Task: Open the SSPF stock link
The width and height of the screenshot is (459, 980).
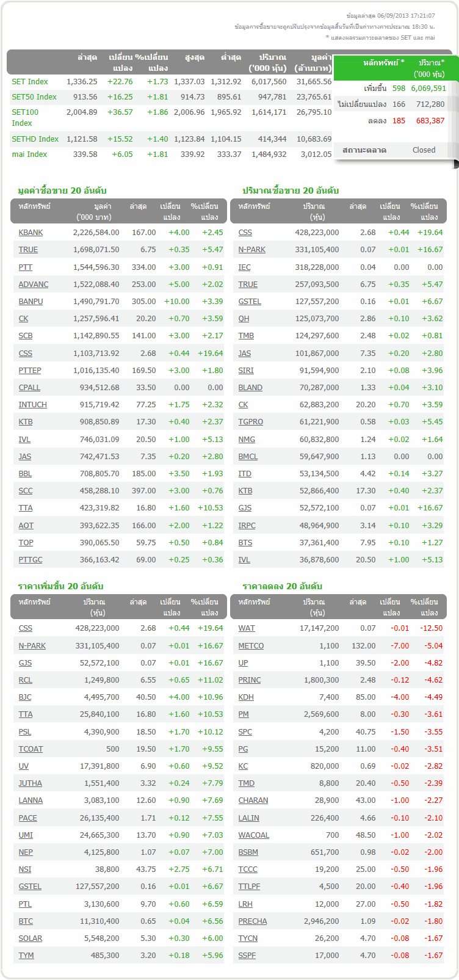Action: tap(247, 956)
